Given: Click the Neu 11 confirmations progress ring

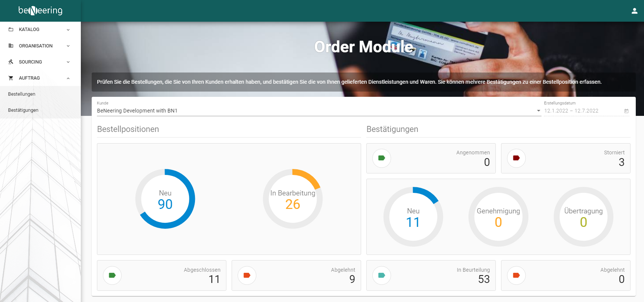Looking at the screenshot, I should pos(413,217).
